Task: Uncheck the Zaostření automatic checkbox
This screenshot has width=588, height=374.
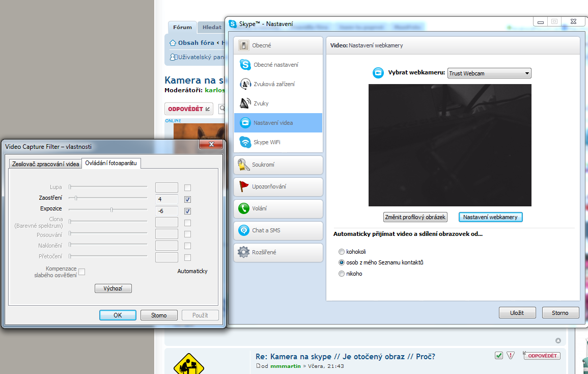Action: pyautogui.click(x=187, y=199)
